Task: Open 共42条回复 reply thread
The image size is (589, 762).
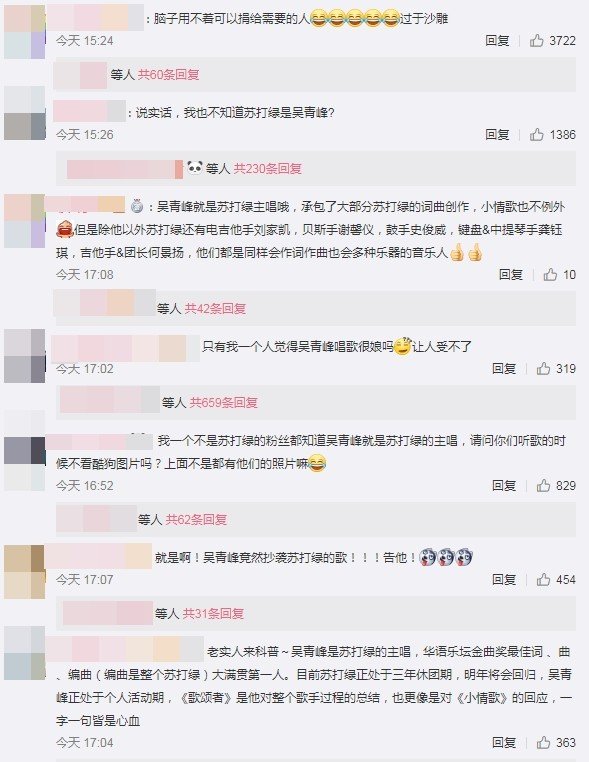Action: [x=215, y=309]
